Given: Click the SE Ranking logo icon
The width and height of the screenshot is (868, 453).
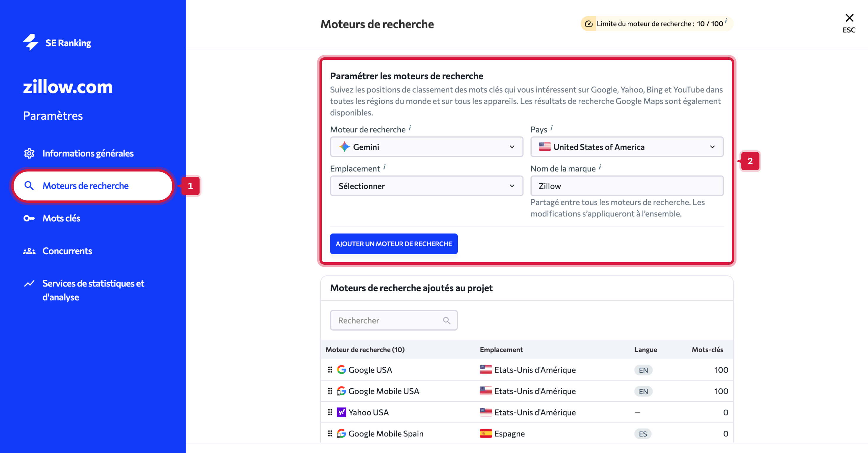Looking at the screenshot, I should [x=31, y=43].
